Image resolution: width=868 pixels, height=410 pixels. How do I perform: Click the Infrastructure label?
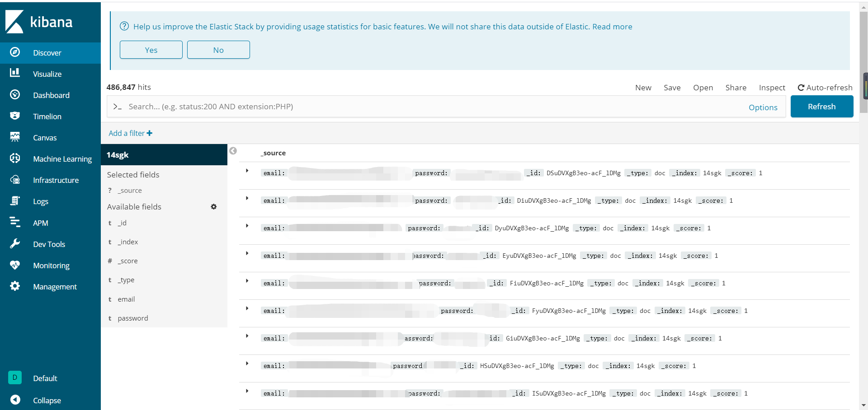(x=56, y=180)
